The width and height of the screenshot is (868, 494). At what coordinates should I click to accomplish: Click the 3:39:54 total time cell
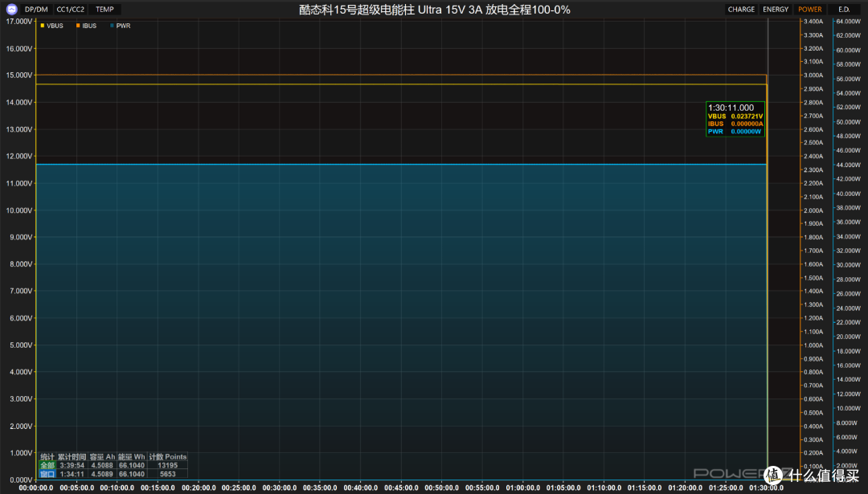tap(72, 466)
